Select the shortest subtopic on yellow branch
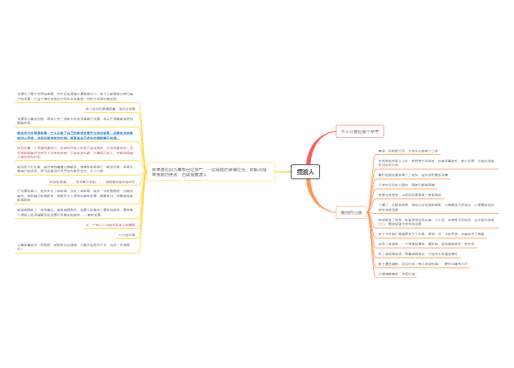Image resolution: width=514 pixels, height=368 pixels. click(127, 235)
